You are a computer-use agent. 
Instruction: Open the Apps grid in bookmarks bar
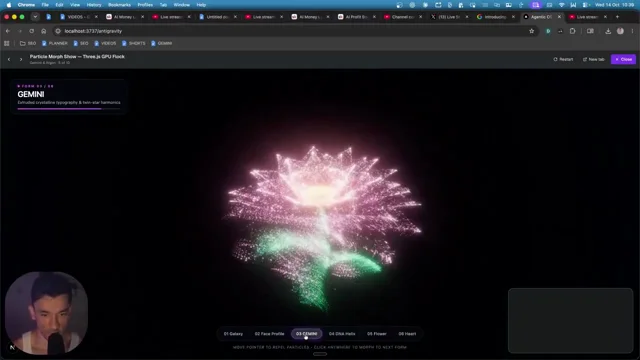click(x=7, y=43)
